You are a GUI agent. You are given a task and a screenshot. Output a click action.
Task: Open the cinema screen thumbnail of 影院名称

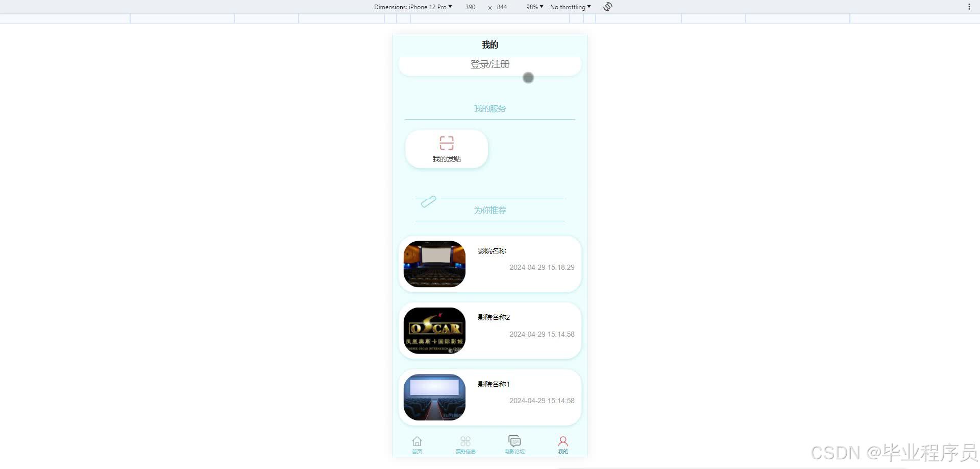point(434,264)
